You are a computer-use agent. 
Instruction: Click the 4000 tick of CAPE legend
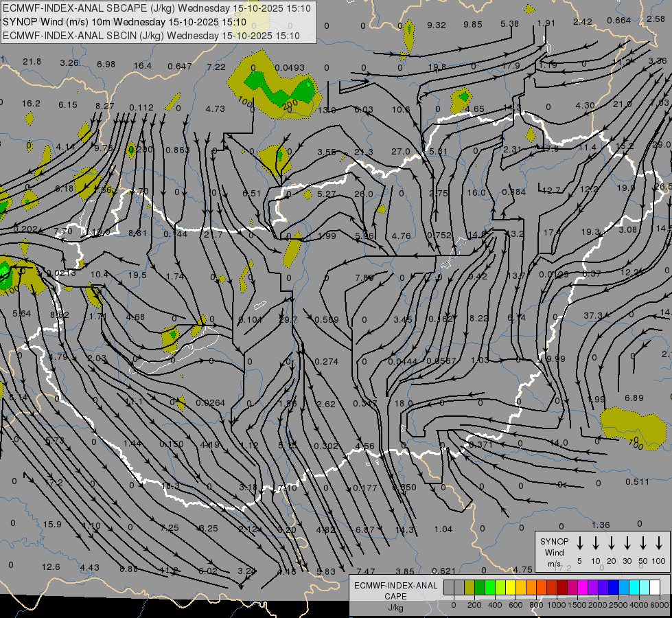[638, 605]
